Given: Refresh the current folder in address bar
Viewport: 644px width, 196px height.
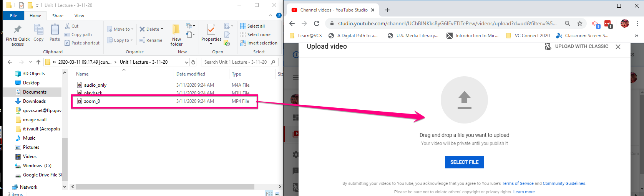Looking at the screenshot, I should [193, 62].
